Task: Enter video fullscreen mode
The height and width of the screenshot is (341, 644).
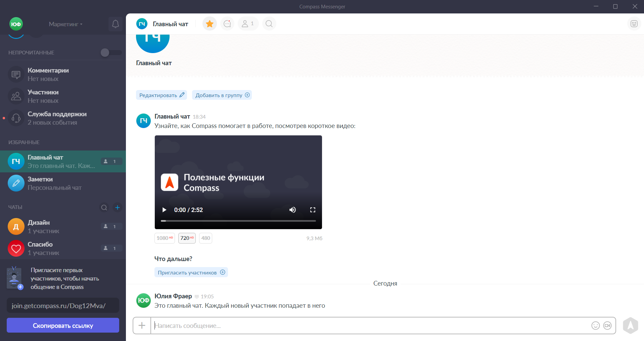Action: (313, 210)
